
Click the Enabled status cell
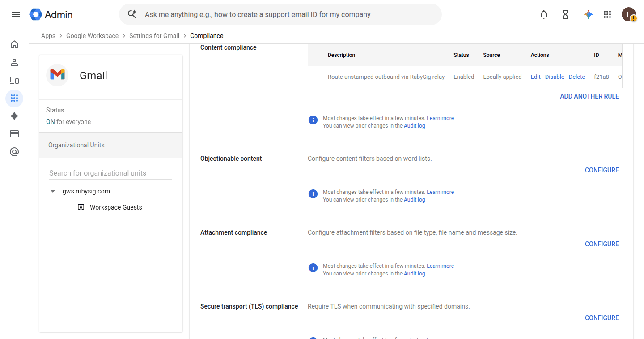tap(464, 77)
